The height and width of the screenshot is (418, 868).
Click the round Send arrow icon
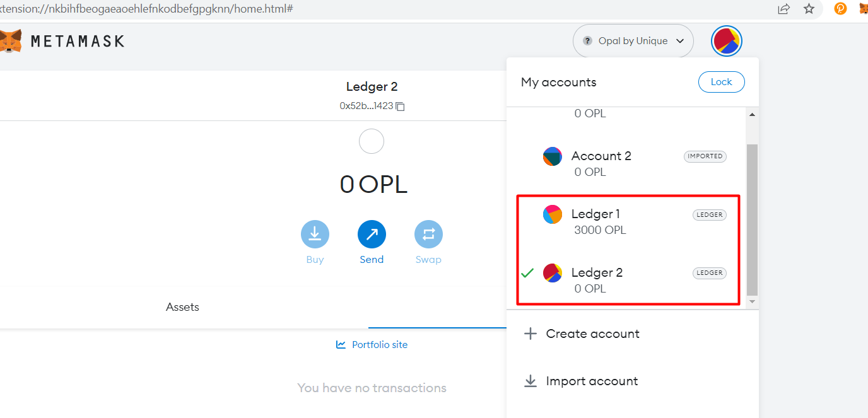[x=372, y=235]
